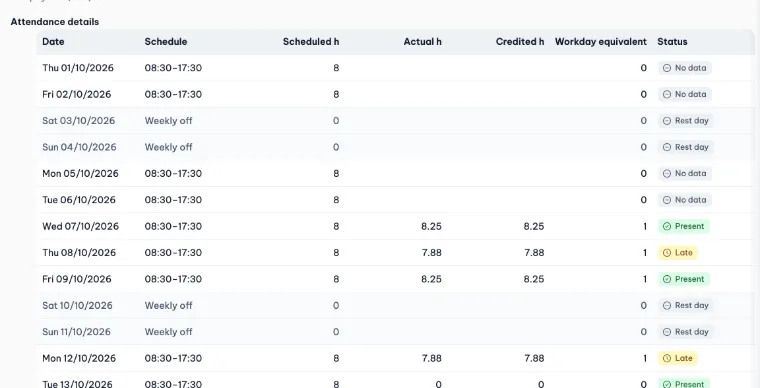The image size is (760, 388).
Task: Click the 08:30–17:30 schedule on Mon 12/10/2026
Action: 173,358
